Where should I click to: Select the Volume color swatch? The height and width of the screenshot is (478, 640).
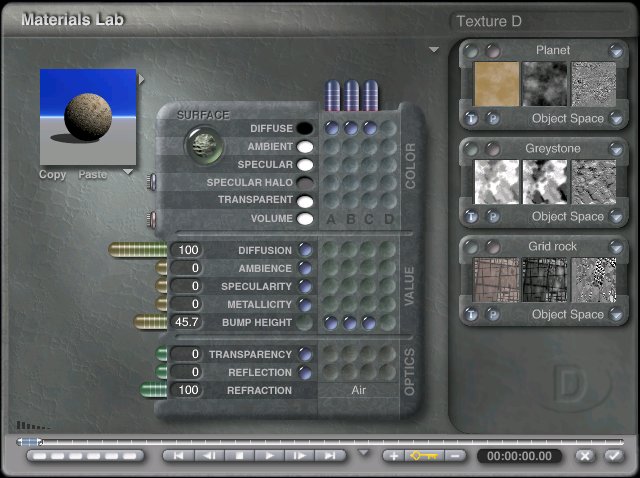(x=304, y=219)
